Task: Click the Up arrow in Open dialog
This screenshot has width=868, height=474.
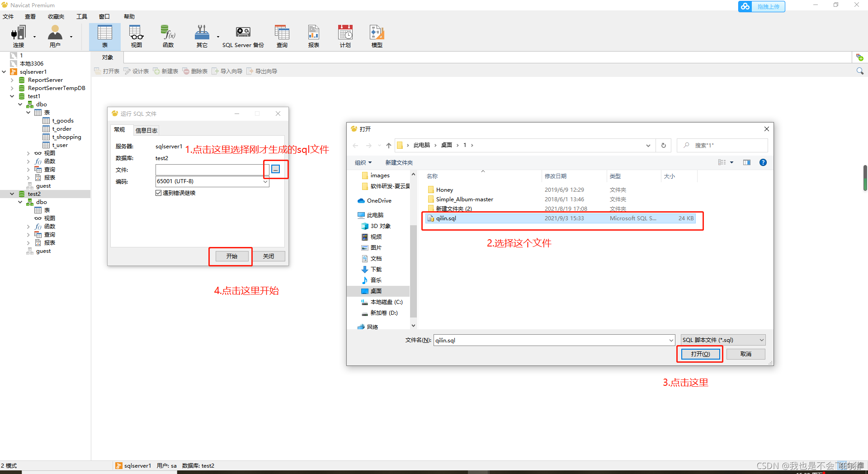Action: pos(389,145)
